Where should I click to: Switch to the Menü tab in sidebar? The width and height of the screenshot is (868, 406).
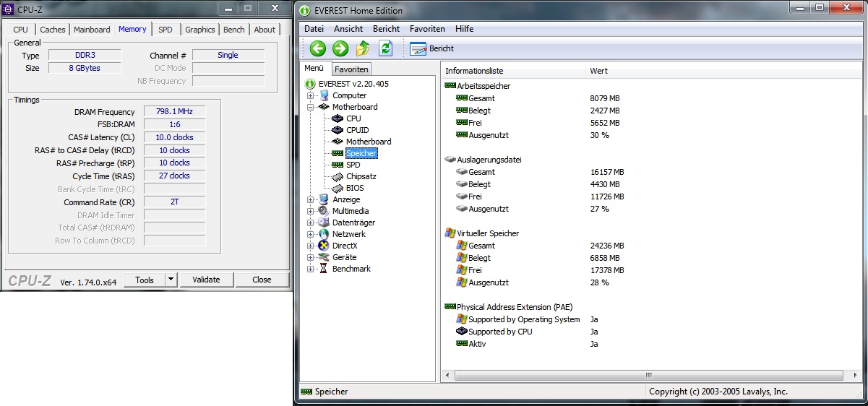(x=314, y=69)
